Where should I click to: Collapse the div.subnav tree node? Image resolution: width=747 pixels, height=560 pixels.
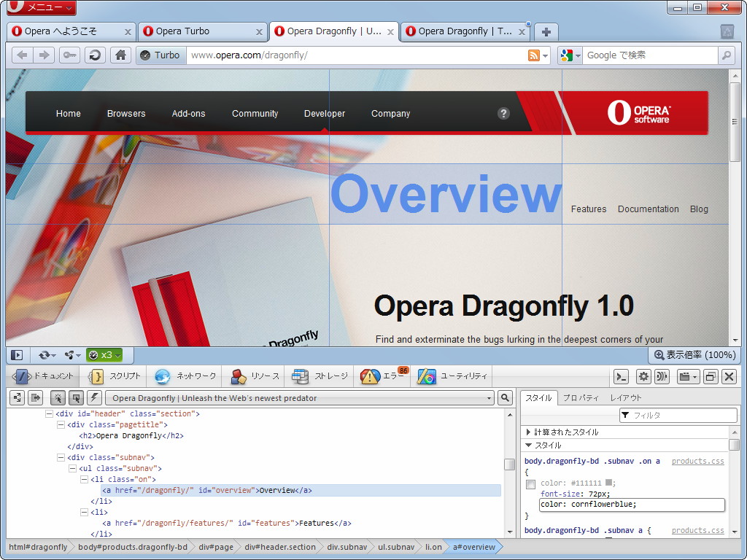(x=61, y=457)
